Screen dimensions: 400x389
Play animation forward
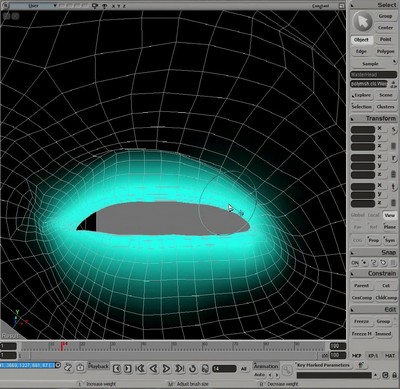tap(166, 368)
